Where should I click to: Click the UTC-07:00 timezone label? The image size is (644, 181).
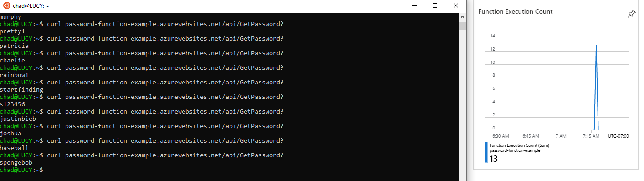point(618,136)
